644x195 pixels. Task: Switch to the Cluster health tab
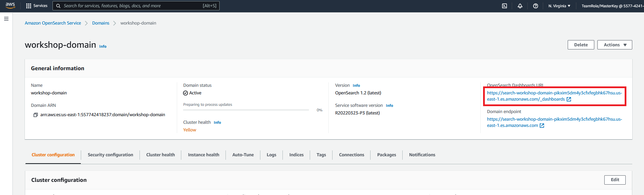coord(161,155)
